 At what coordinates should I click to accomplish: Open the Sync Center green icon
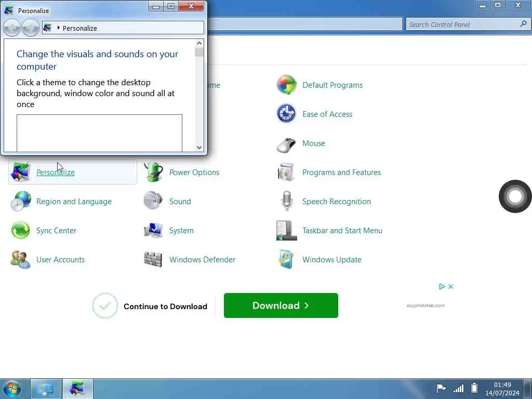[x=20, y=230]
